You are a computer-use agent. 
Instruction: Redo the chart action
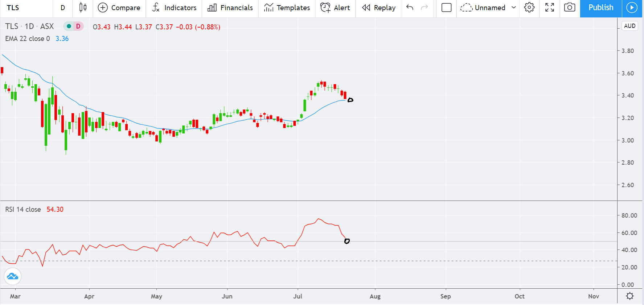point(424,8)
